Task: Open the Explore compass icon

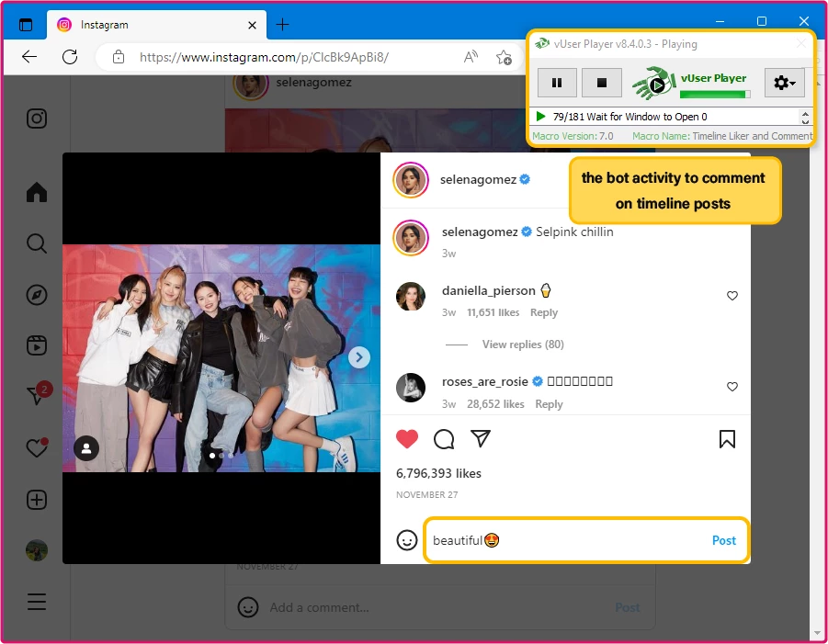Action: pos(37,295)
